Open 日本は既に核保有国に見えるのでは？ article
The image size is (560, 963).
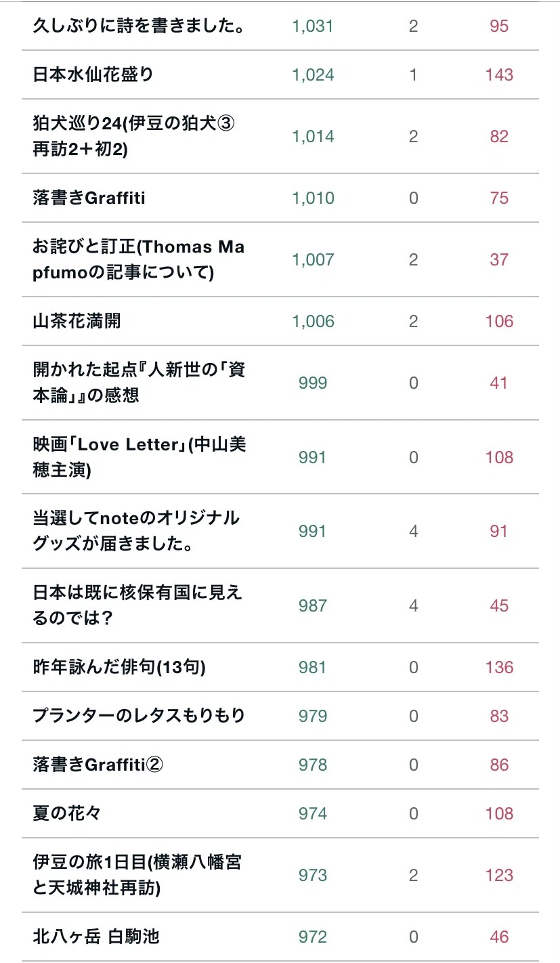(x=137, y=605)
